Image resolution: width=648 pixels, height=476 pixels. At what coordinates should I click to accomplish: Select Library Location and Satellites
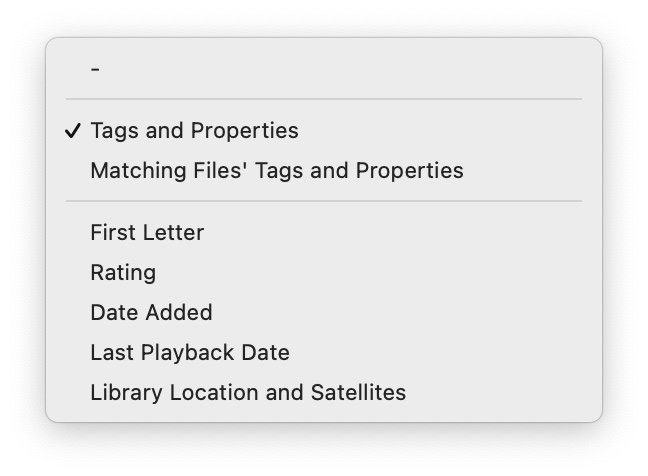pos(248,393)
